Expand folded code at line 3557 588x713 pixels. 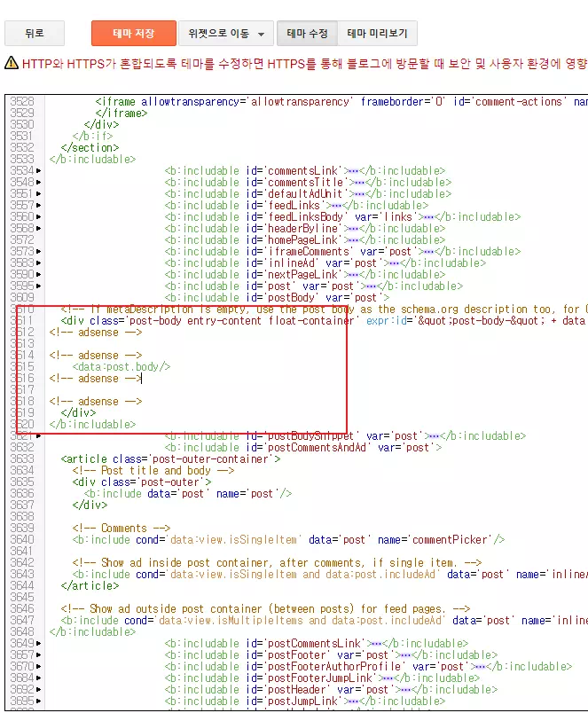[x=39, y=206]
